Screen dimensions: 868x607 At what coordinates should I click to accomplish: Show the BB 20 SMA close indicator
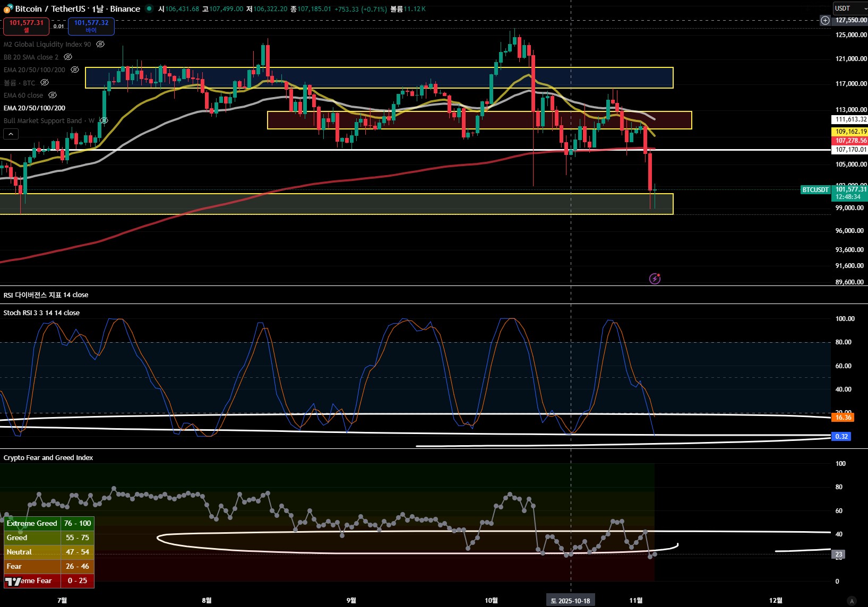pos(68,57)
